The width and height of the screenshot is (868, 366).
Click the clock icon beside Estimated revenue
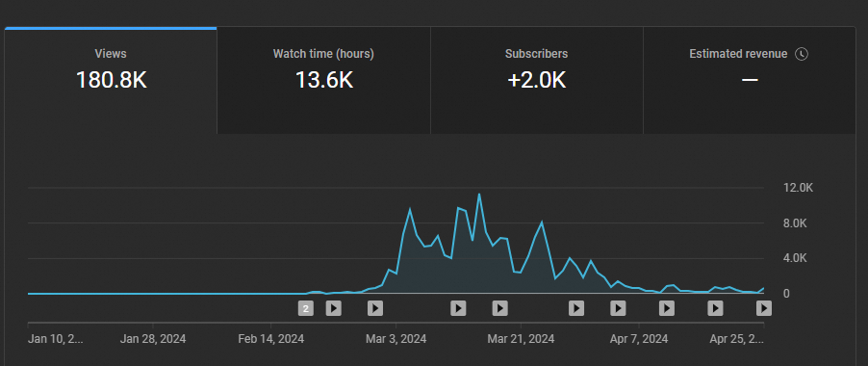tap(802, 54)
